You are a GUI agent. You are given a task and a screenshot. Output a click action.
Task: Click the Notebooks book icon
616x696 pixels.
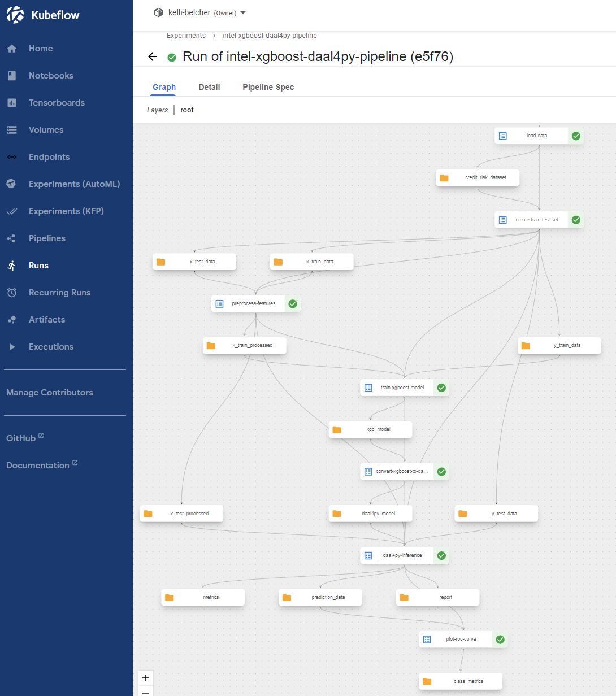coord(12,76)
